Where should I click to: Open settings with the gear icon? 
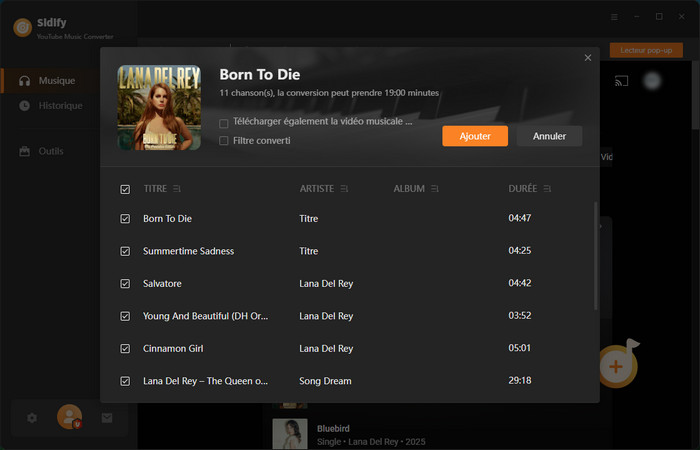click(x=32, y=418)
